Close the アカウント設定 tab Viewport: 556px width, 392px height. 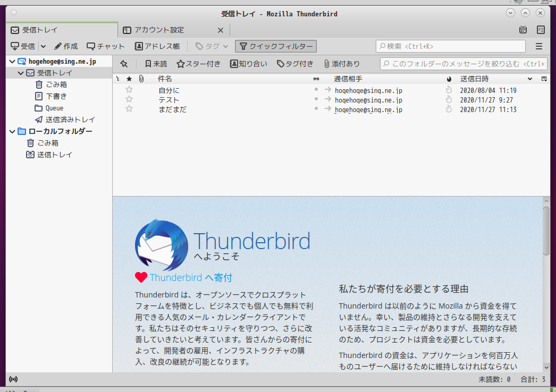coord(221,30)
